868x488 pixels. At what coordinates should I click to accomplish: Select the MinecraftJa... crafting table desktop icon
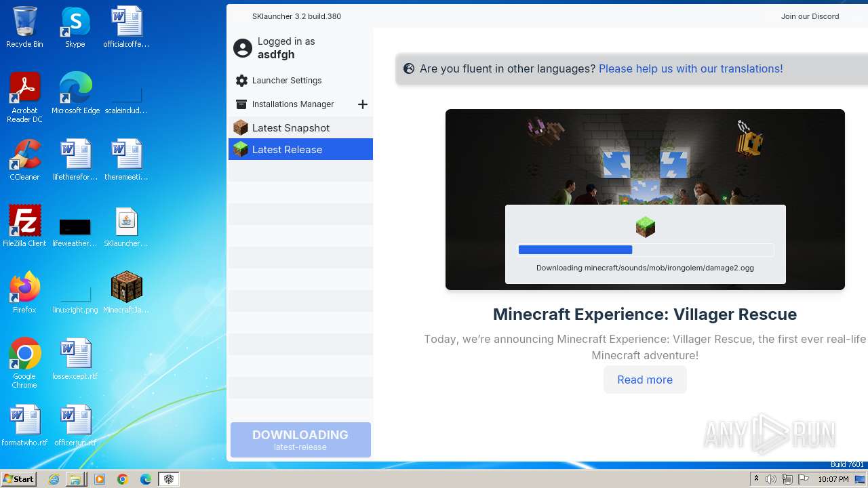[x=126, y=293]
